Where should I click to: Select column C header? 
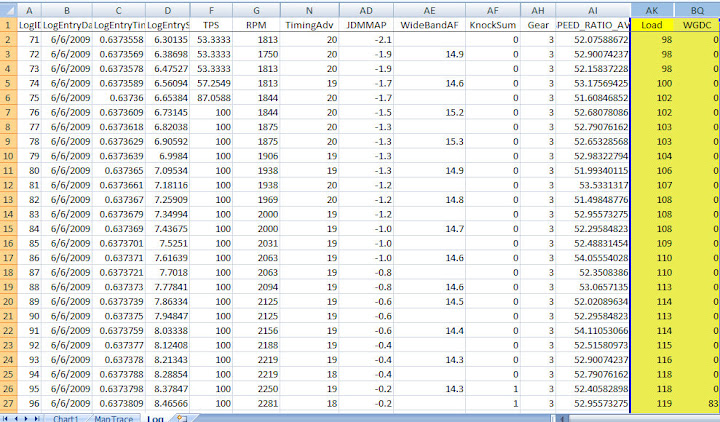click(119, 10)
